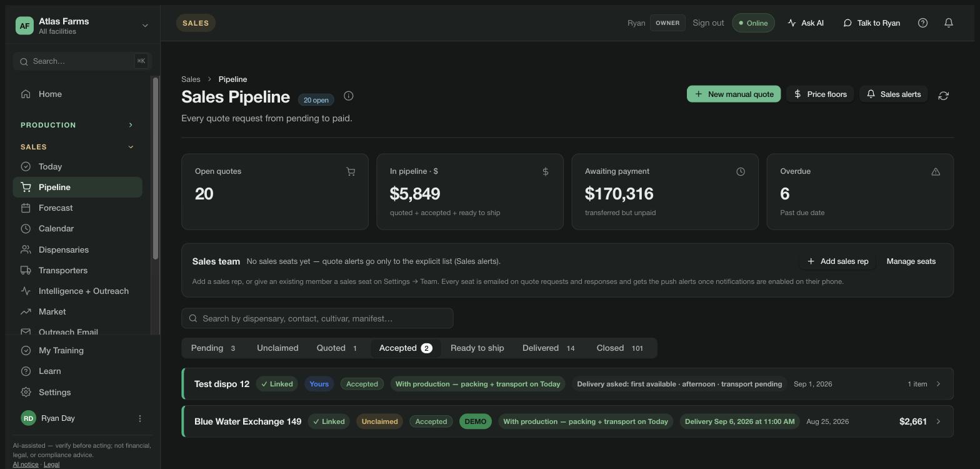Open the help question-mark icon

922,23
